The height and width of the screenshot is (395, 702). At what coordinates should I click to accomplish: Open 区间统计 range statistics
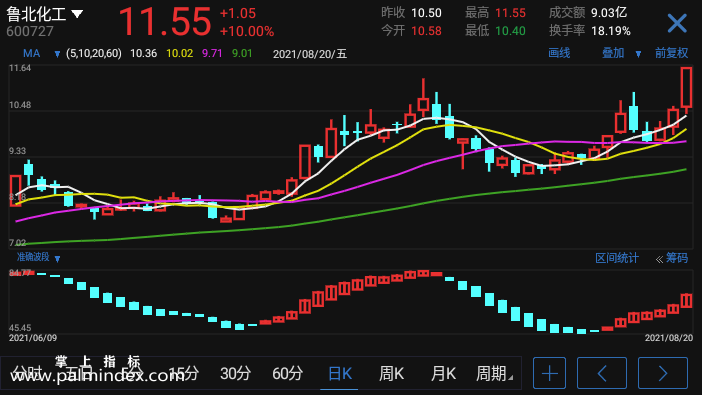click(x=616, y=258)
